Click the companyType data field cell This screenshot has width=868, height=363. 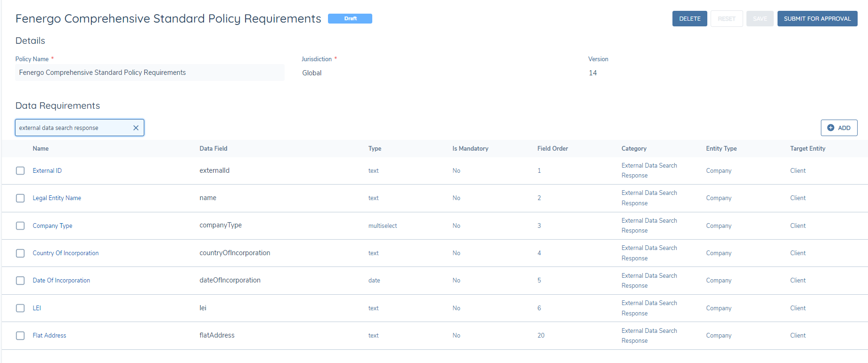[x=221, y=226]
